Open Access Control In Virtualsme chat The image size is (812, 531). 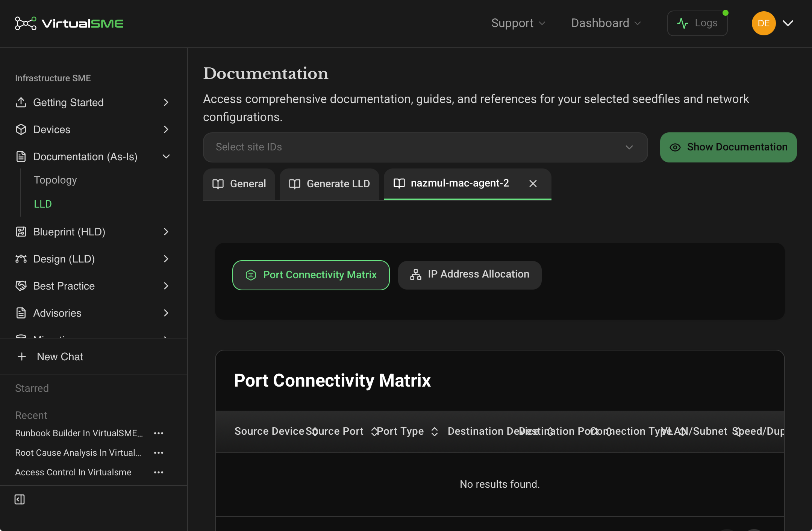(73, 472)
